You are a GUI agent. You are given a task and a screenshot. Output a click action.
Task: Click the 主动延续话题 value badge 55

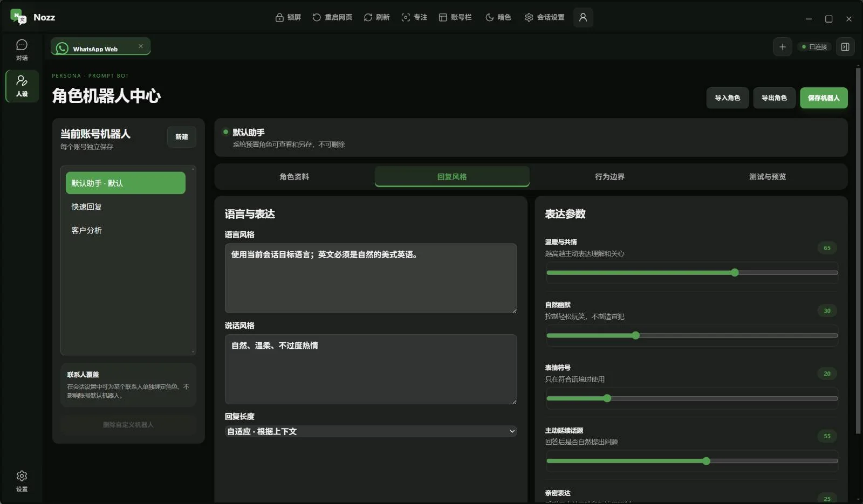click(827, 436)
